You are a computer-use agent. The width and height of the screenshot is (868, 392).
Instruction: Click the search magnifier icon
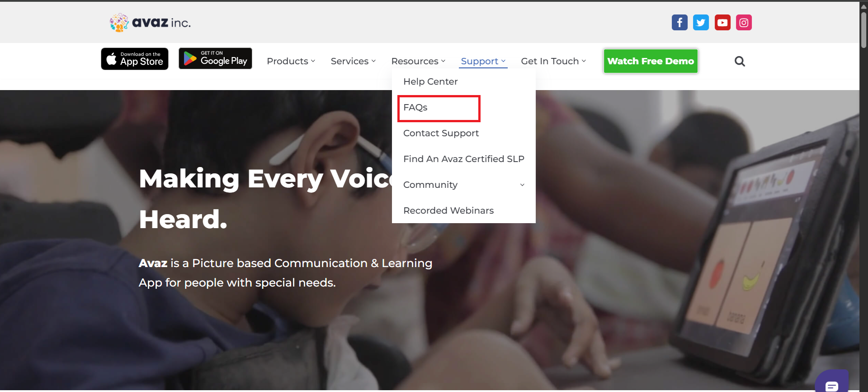(740, 61)
